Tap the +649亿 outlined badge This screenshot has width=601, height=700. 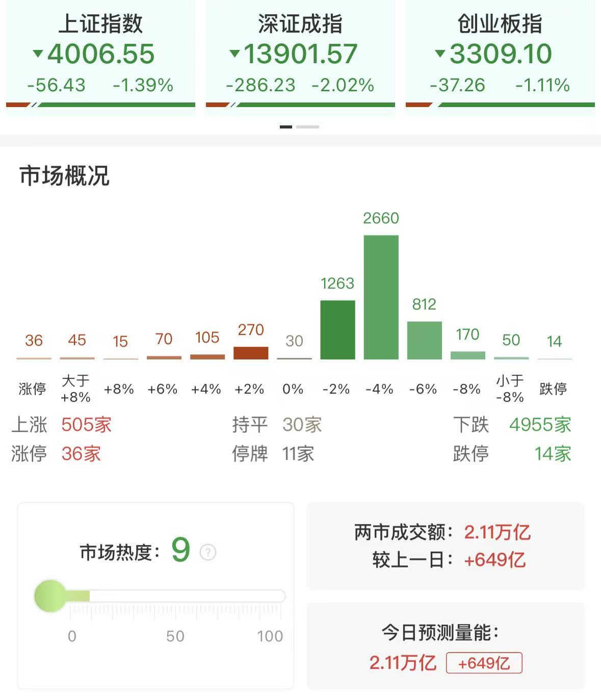pos(484,663)
